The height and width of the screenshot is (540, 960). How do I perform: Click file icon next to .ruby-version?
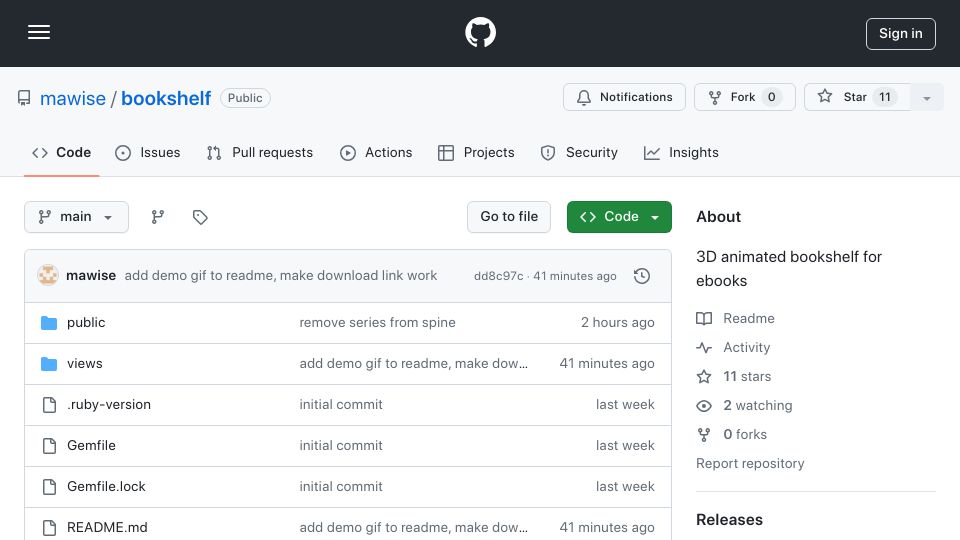coord(49,405)
